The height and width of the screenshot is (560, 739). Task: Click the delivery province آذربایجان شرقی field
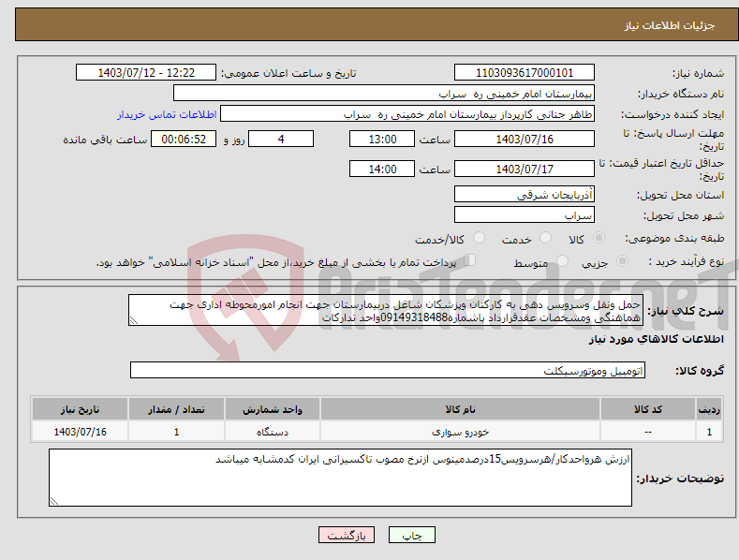[x=525, y=194]
